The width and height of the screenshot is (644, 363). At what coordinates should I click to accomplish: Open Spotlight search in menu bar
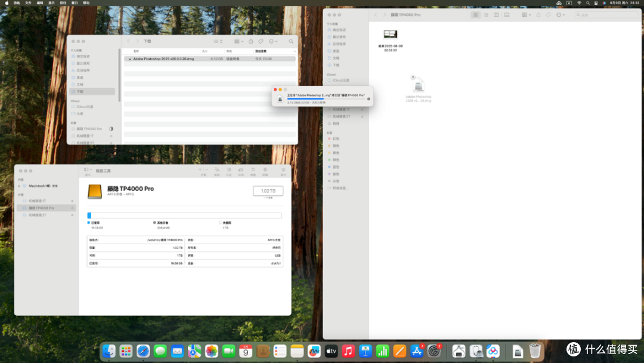[588, 3]
